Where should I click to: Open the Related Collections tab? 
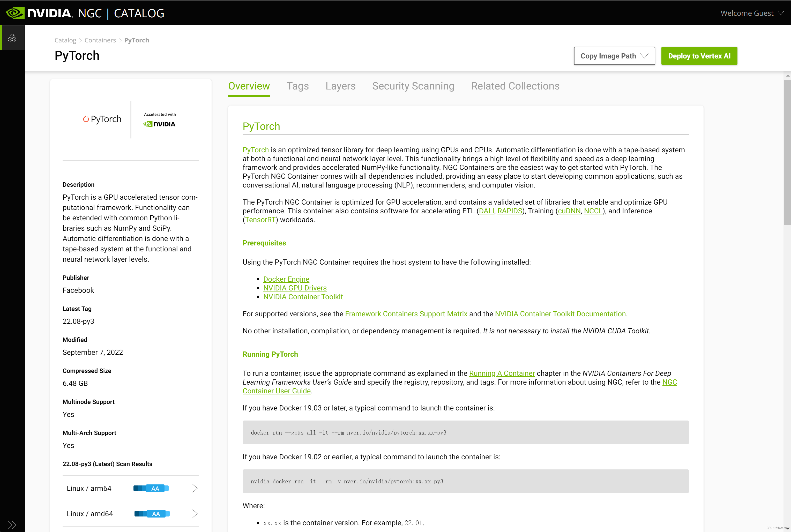[x=515, y=86]
